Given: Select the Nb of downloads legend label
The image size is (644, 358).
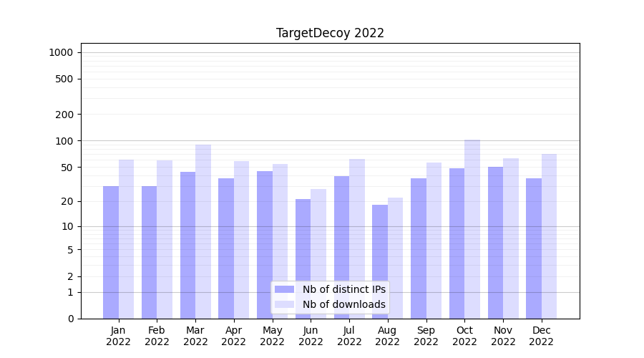Looking at the screenshot, I should [343, 304].
